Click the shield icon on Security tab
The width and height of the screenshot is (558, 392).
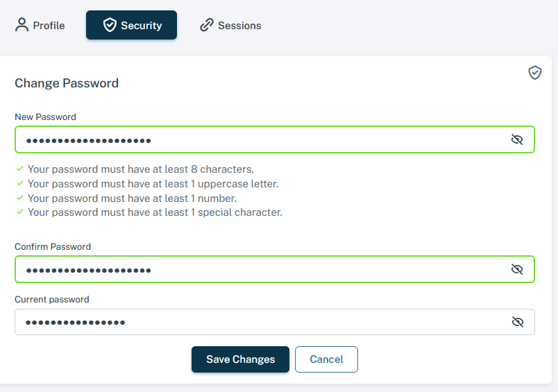[x=110, y=25]
